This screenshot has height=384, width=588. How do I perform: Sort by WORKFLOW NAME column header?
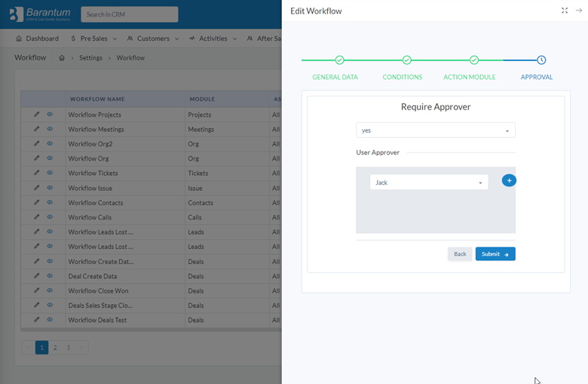click(97, 99)
